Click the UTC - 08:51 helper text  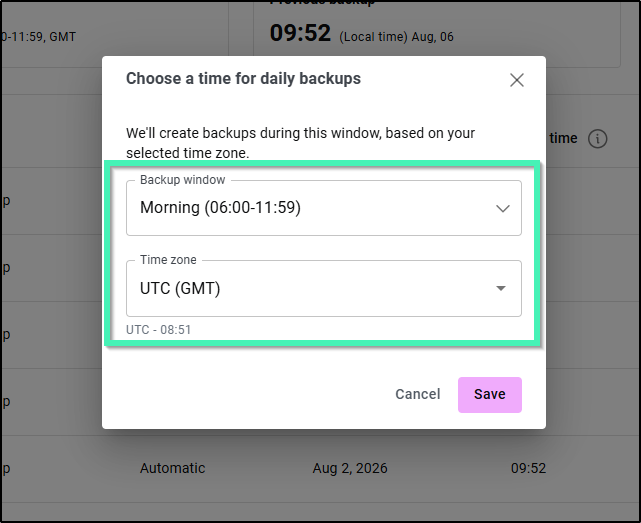tap(158, 330)
